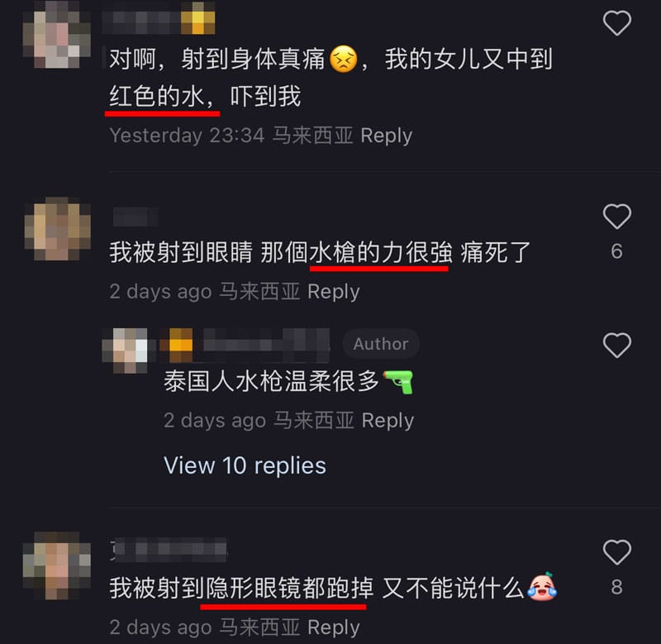The image size is (661, 644).
Task: Like the red water comment
Action: 616,23
